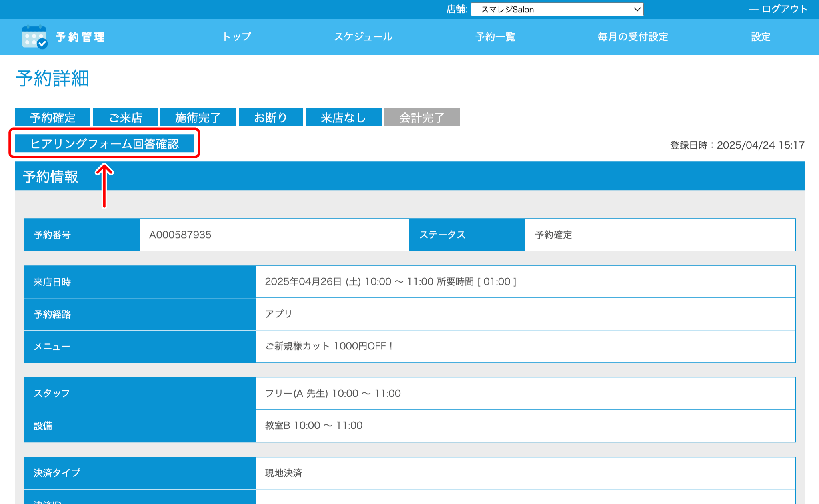The width and height of the screenshot is (819, 504).
Task: Click the 予約情報 section header
Action: point(51,176)
